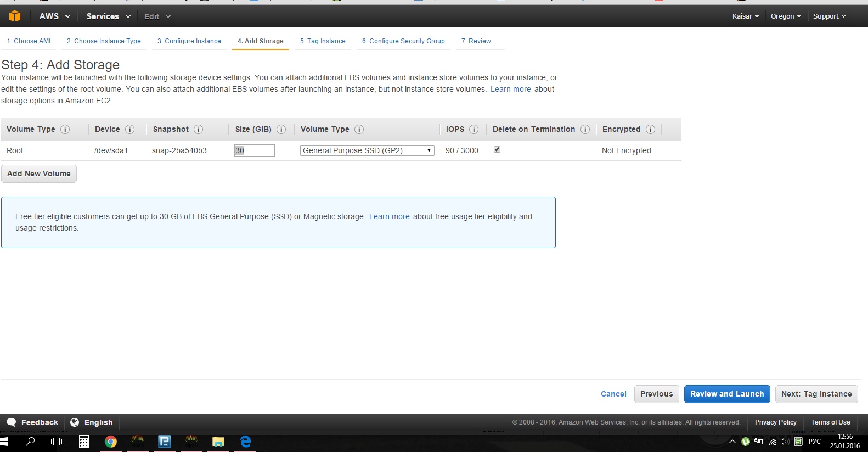
Task: Switch to Google Chrome in the taskbar
Action: tap(111, 442)
